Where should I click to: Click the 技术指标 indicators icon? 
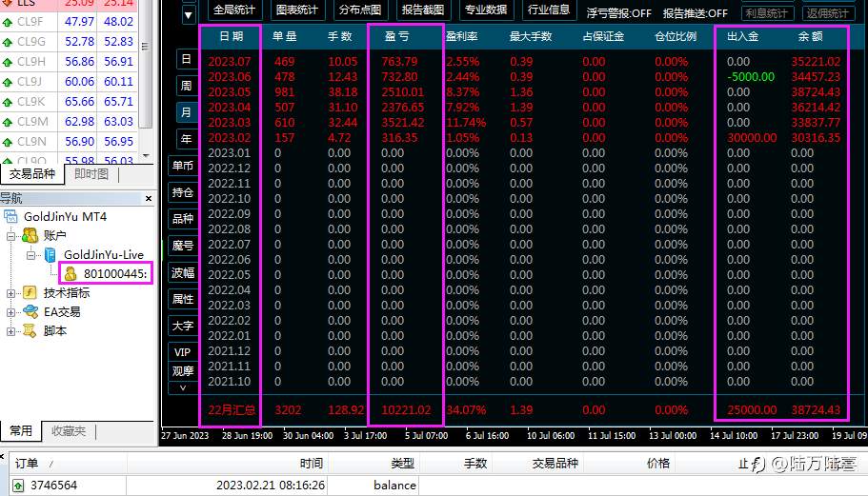(x=30, y=292)
